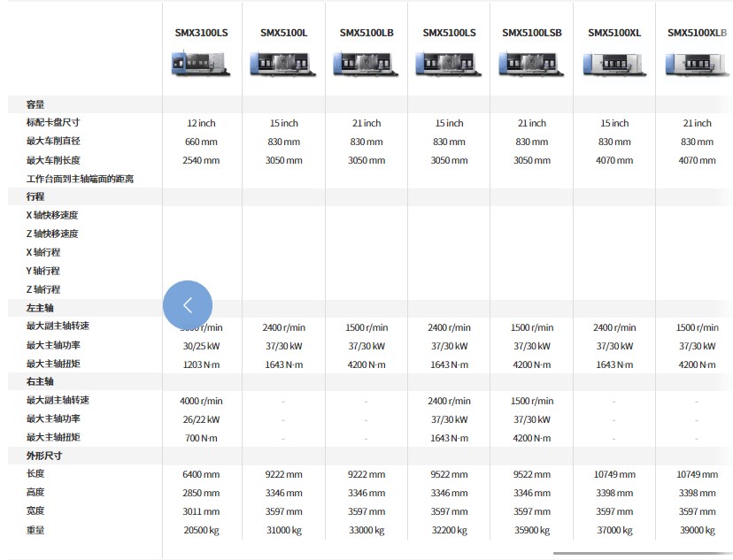Click the 最大车削长度 row label
Image resolution: width=733 pixels, height=560 pixels.
pyautogui.click(x=53, y=160)
